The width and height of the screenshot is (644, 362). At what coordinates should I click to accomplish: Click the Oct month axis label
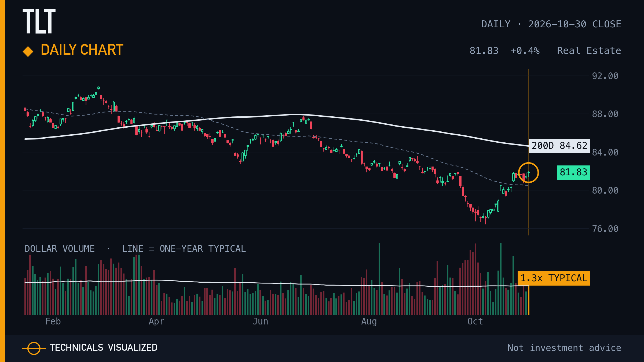[475, 321]
